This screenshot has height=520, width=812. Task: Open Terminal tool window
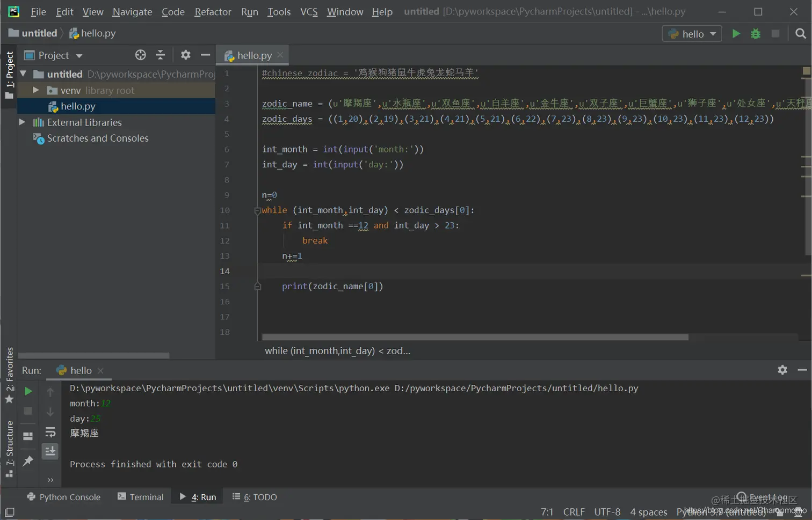point(141,497)
